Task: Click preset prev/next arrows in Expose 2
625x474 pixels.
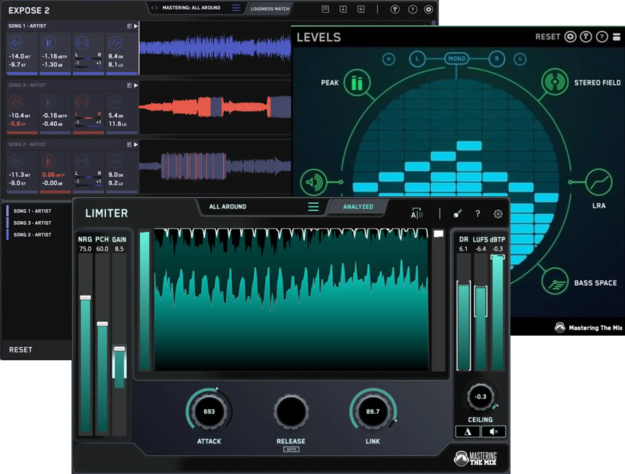Action: pyautogui.click(x=154, y=8)
